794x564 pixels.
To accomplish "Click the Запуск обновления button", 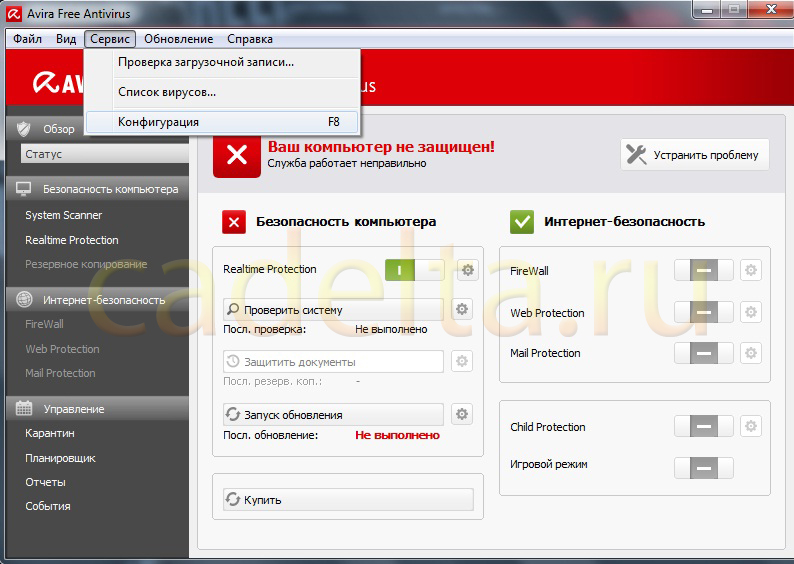I will coord(333,414).
